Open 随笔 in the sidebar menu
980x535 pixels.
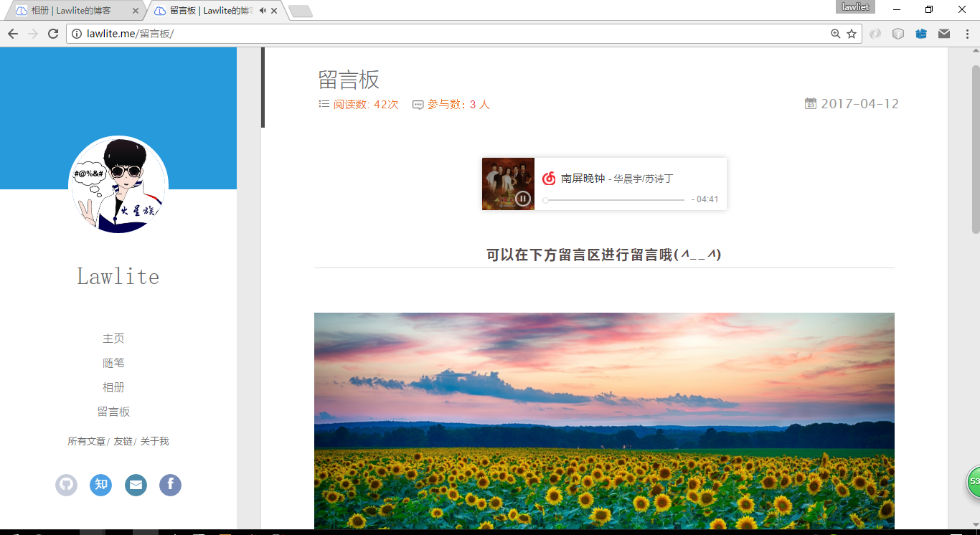click(113, 363)
